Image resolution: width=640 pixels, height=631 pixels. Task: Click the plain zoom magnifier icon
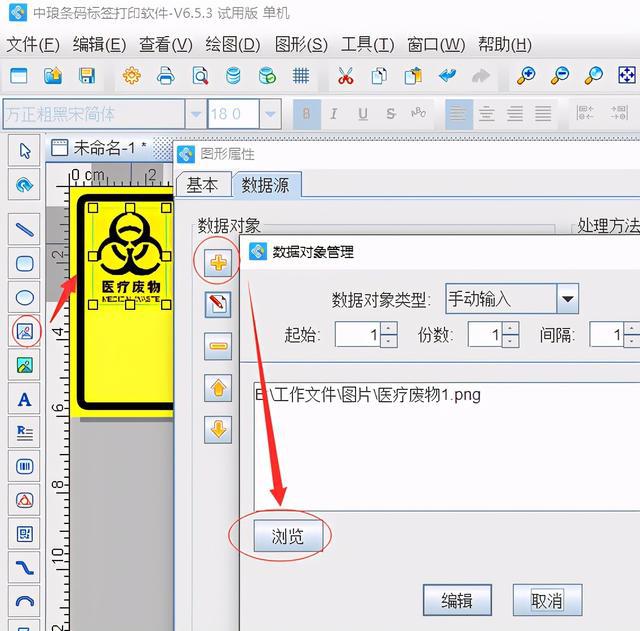(x=593, y=76)
